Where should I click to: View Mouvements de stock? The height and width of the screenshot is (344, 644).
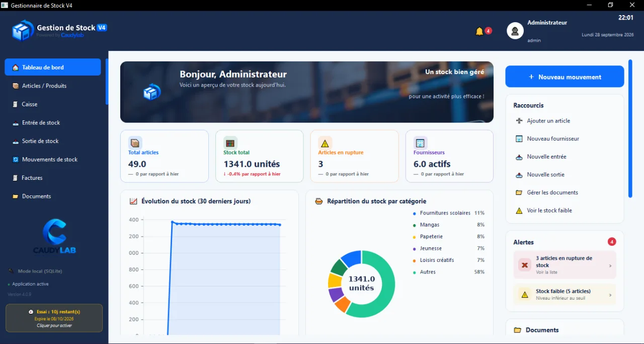pyautogui.click(x=53, y=159)
